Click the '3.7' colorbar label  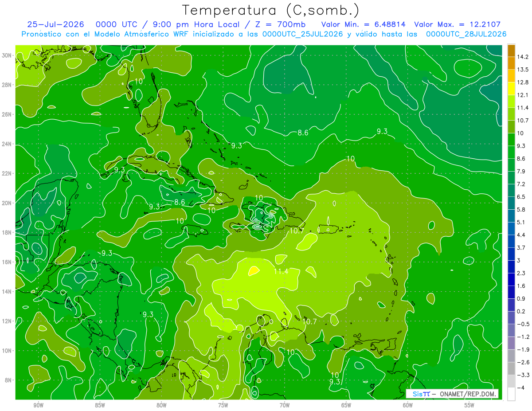point(521,247)
